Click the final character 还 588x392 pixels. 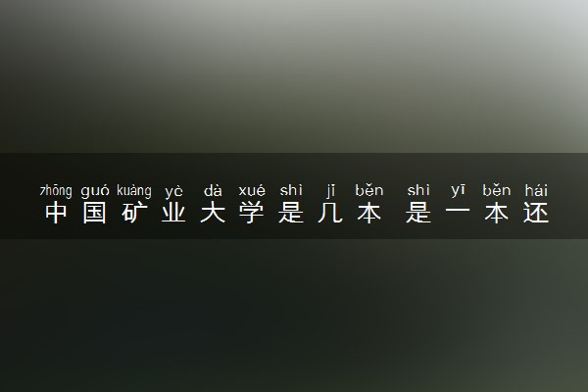point(536,213)
